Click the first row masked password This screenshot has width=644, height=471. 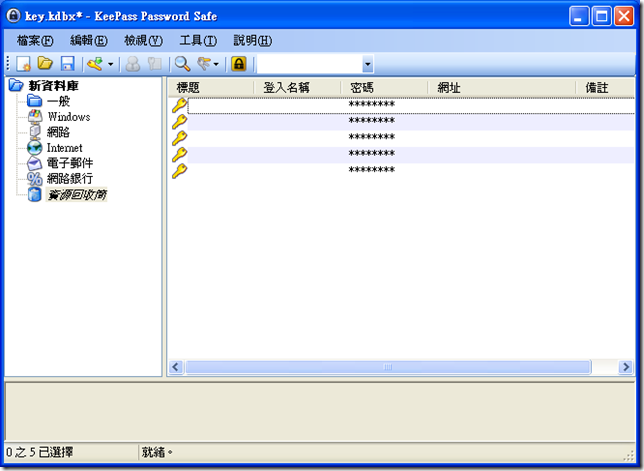[x=372, y=105]
